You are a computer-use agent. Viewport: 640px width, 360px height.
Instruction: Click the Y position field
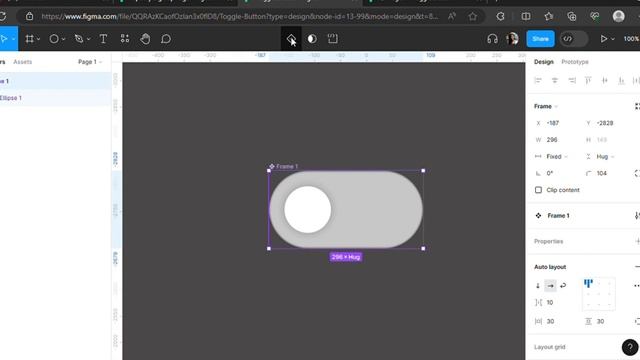607,123
